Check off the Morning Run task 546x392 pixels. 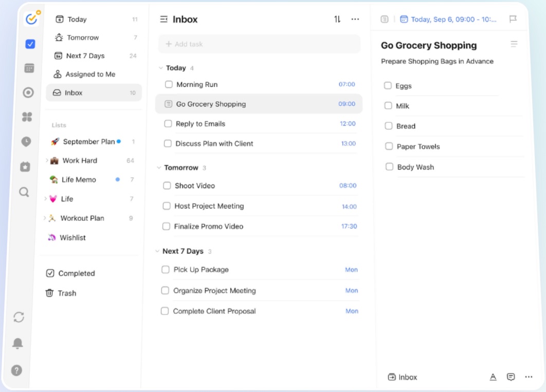169,84
